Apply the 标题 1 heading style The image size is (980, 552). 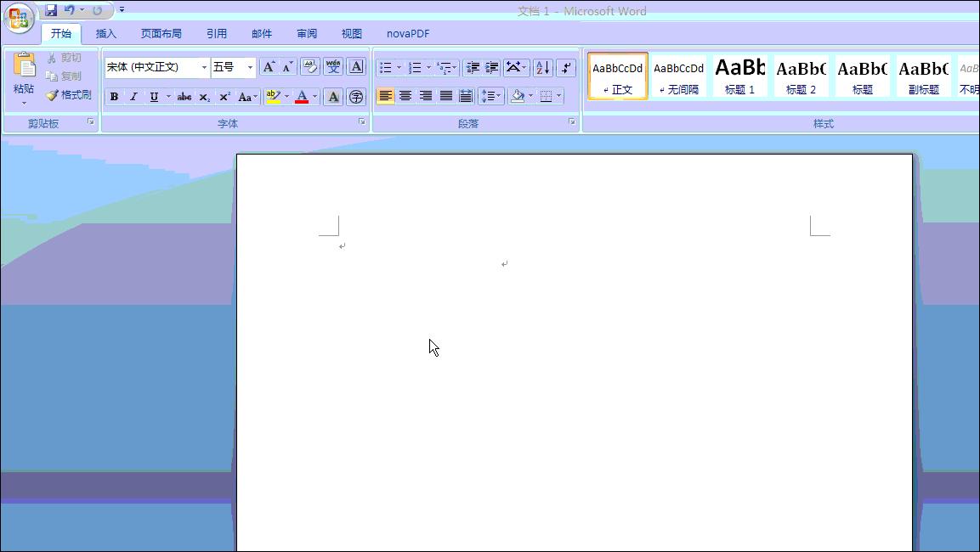pos(739,76)
